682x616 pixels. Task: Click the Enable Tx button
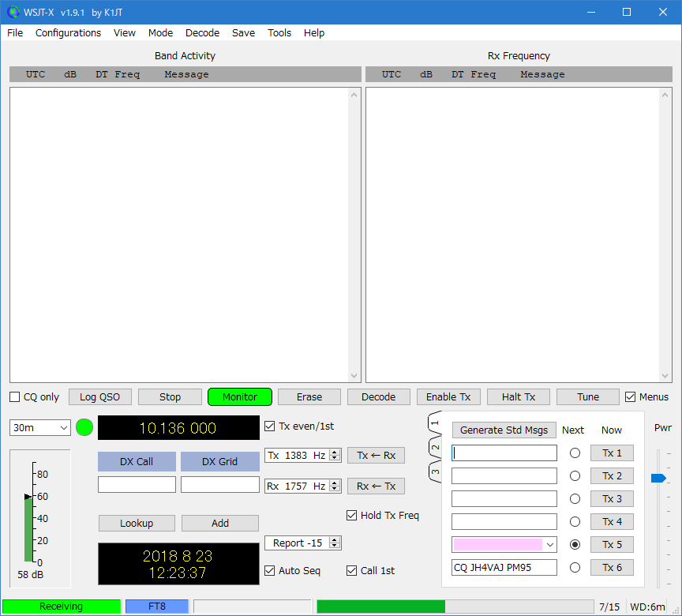(x=448, y=396)
